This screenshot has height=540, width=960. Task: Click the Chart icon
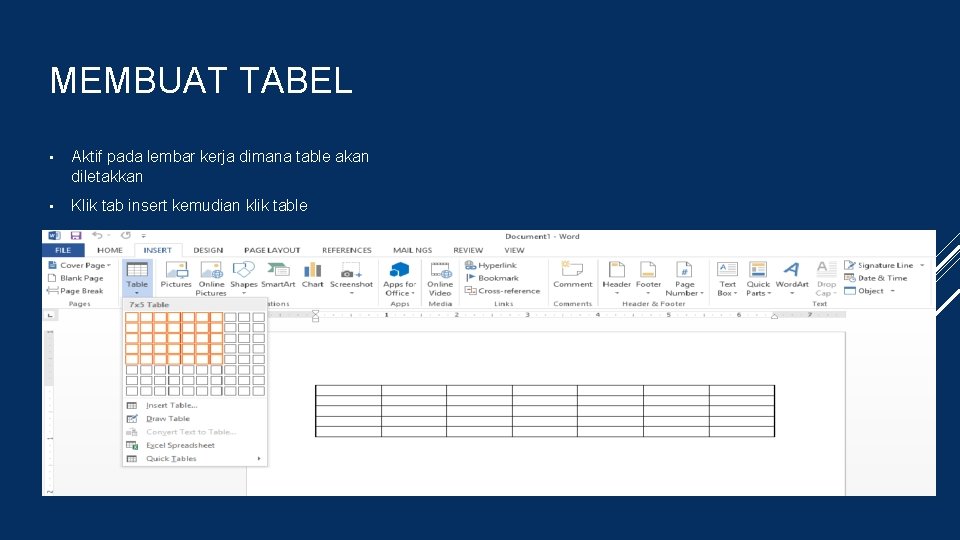point(312,275)
